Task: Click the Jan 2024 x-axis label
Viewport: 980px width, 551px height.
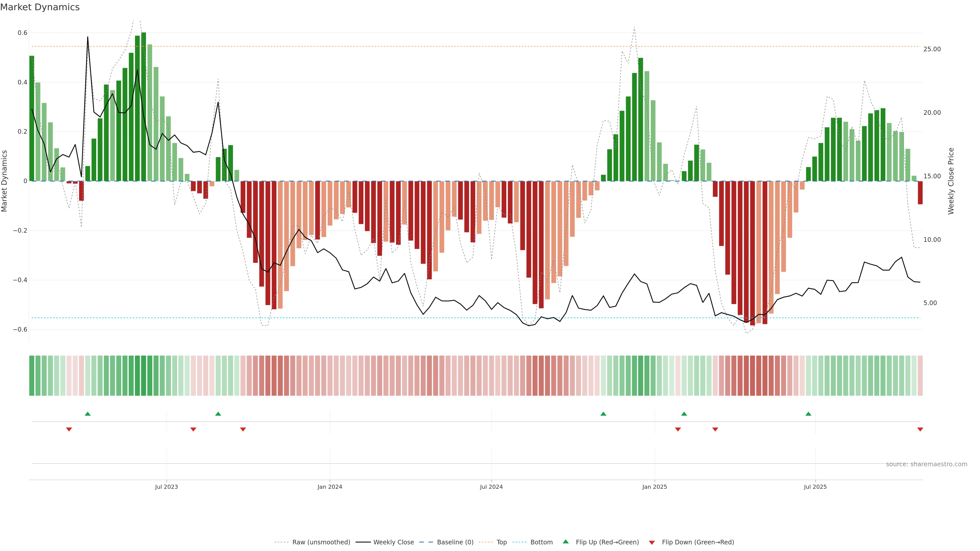Action: click(x=330, y=487)
